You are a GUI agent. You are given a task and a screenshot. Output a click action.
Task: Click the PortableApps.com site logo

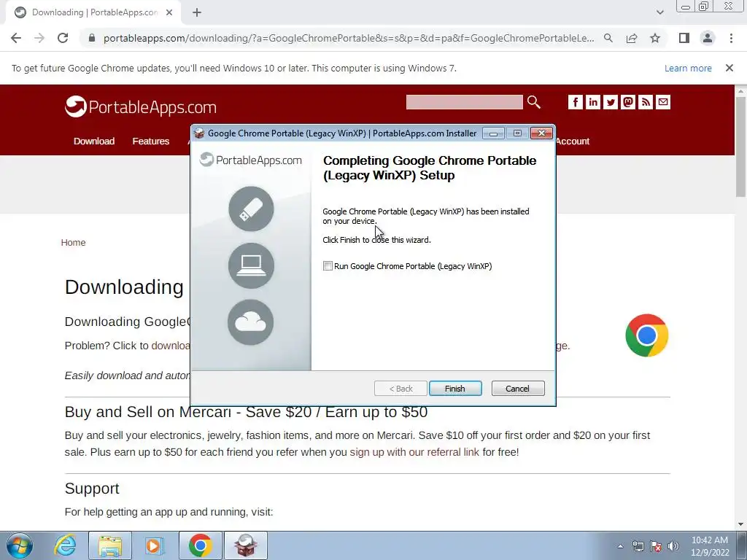point(141,106)
